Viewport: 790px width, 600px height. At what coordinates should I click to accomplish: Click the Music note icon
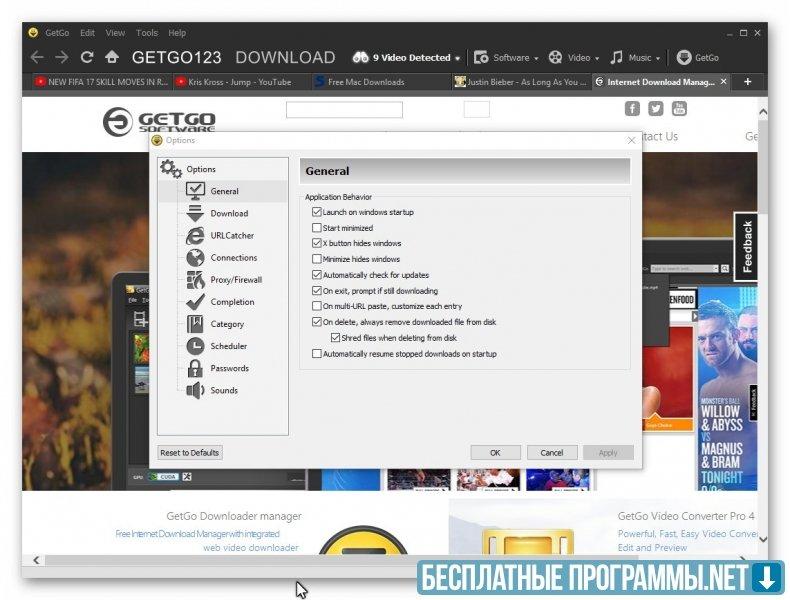coord(616,57)
